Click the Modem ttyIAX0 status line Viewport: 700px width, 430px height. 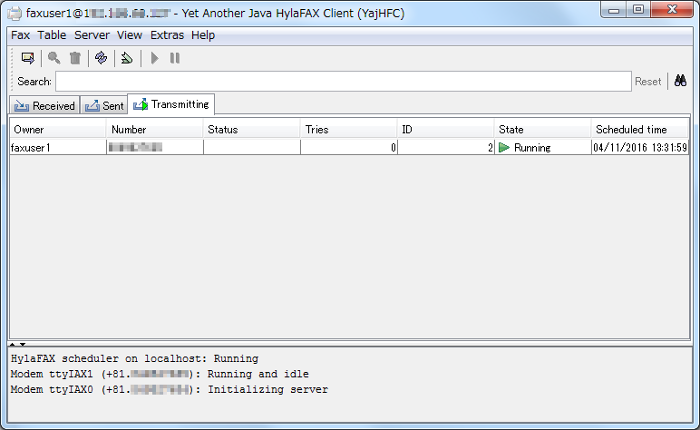click(169, 389)
